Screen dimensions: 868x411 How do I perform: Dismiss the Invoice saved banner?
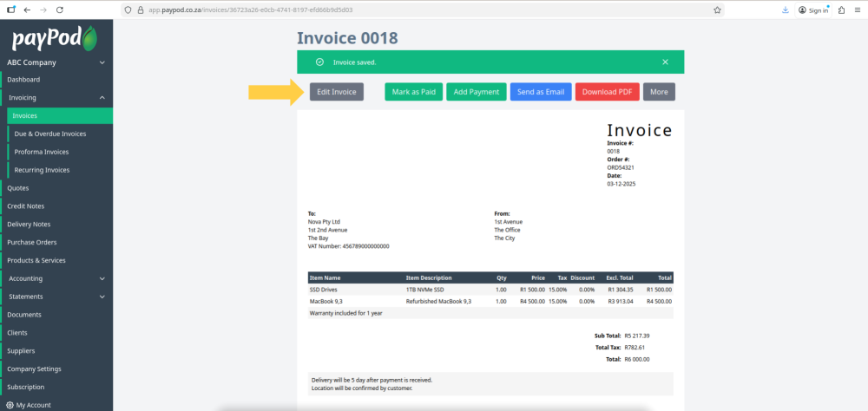pos(666,62)
